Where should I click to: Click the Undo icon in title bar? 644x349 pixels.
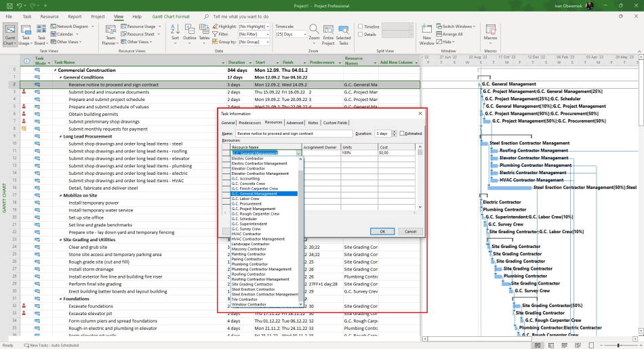[19, 5]
